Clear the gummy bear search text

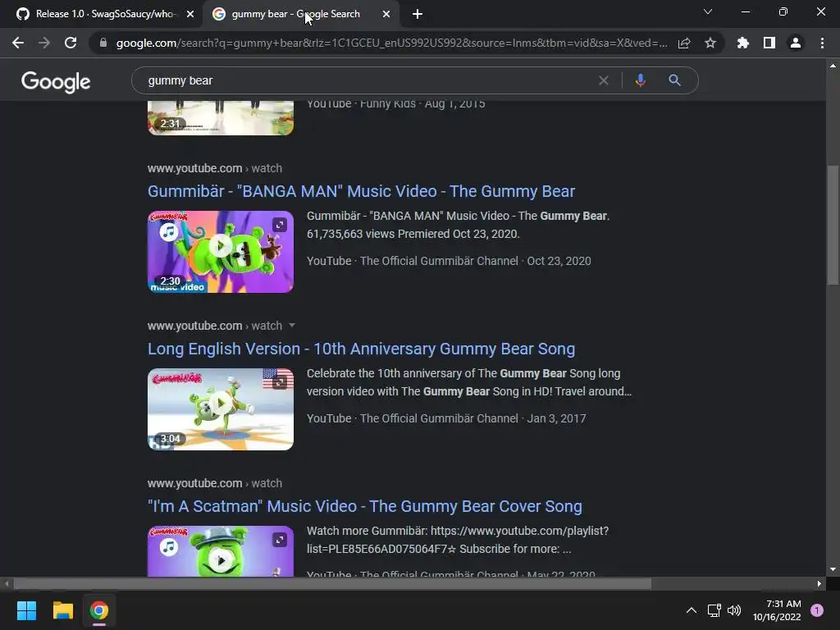click(603, 80)
